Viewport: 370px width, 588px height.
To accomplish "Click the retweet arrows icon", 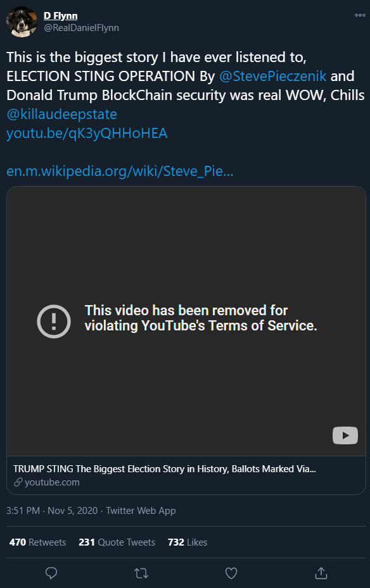I will click(x=141, y=573).
